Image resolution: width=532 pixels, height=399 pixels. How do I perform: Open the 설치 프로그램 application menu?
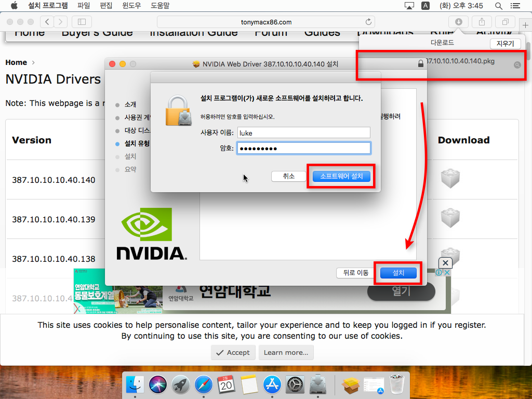pyautogui.click(x=48, y=5)
